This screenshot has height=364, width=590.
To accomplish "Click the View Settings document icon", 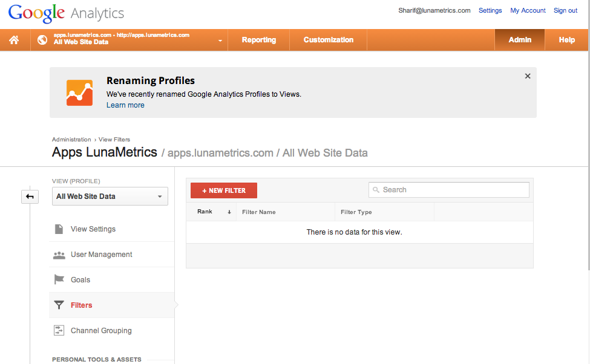I will (59, 229).
